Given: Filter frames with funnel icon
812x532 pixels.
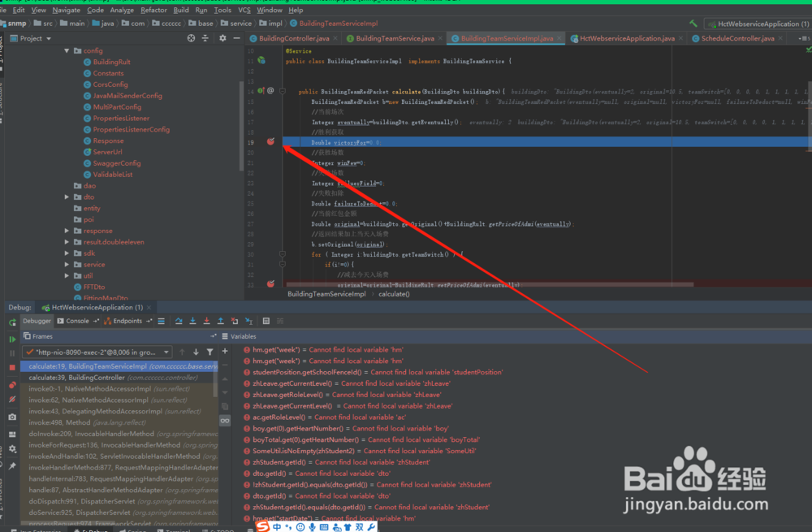Looking at the screenshot, I should [x=209, y=353].
